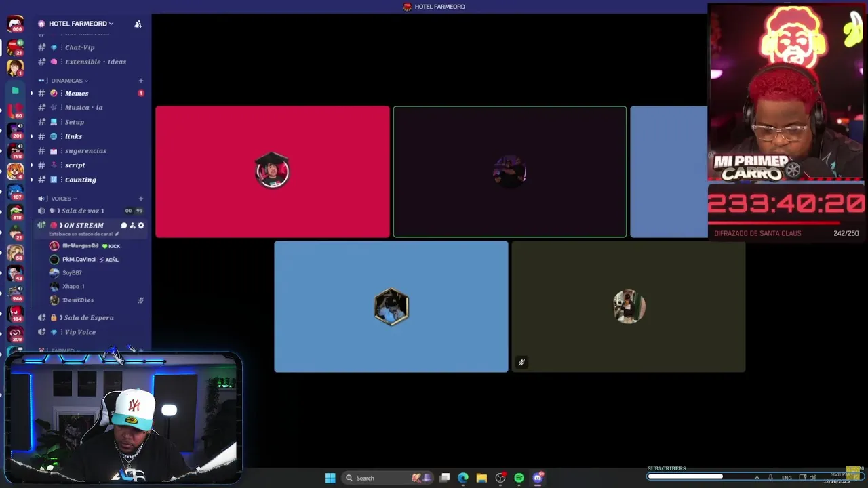Open the server folder icon in server list
Viewport: 868px width, 488px height.
[x=15, y=89]
